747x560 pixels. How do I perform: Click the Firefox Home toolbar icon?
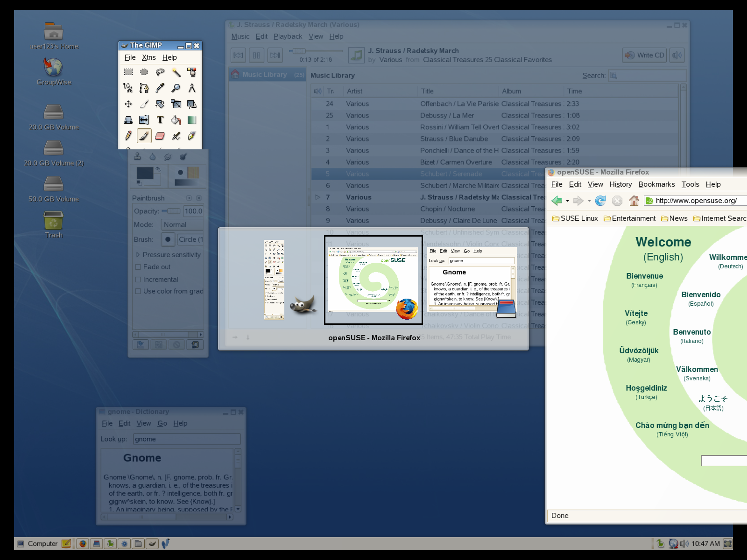[634, 201]
